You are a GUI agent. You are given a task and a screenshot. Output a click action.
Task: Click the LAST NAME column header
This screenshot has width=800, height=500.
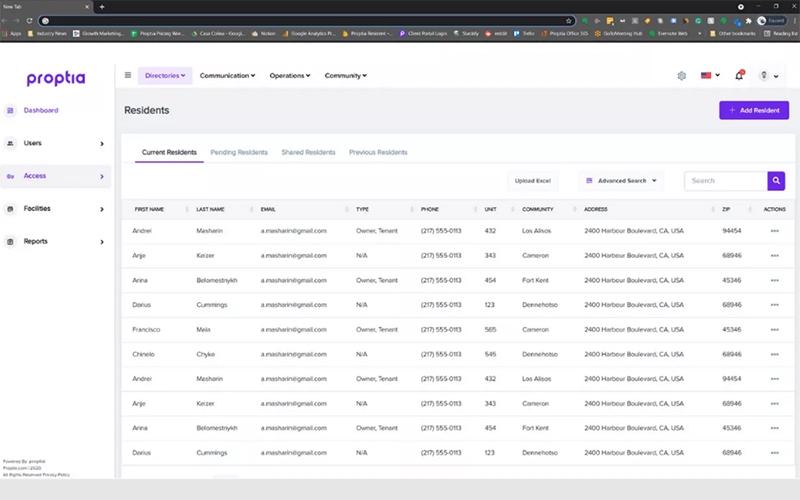click(x=210, y=209)
